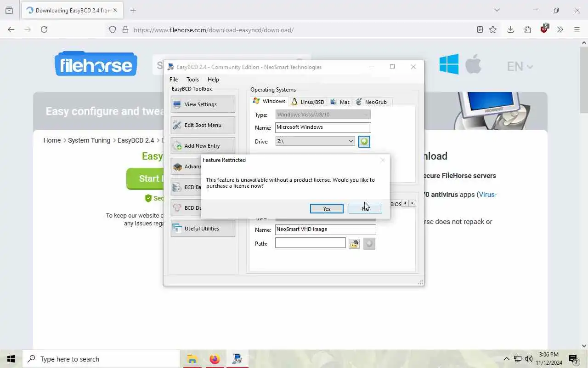
Task: Close the Downloading EasyBCD tab
Action: (115, 10)
